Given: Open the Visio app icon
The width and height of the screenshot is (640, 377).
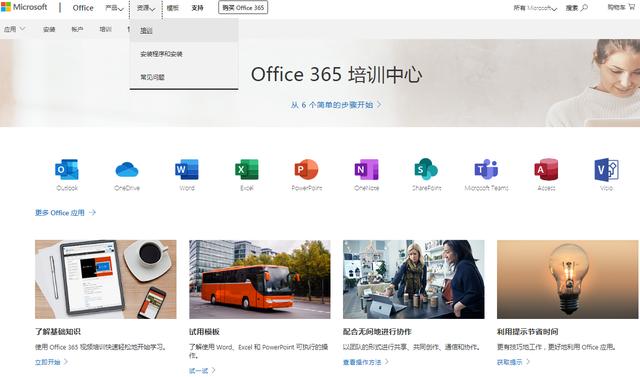Looking at the screenshot, I should click(x=606, y=169).
